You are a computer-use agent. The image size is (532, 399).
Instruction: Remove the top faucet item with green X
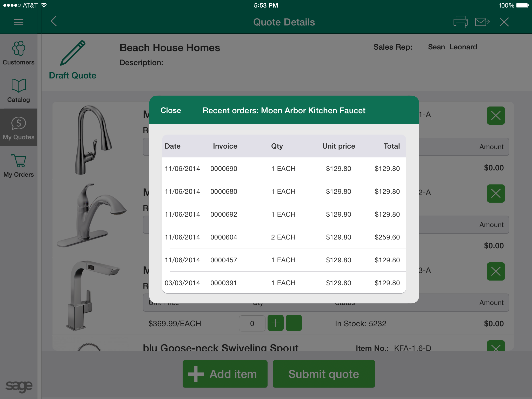point(496,116)
